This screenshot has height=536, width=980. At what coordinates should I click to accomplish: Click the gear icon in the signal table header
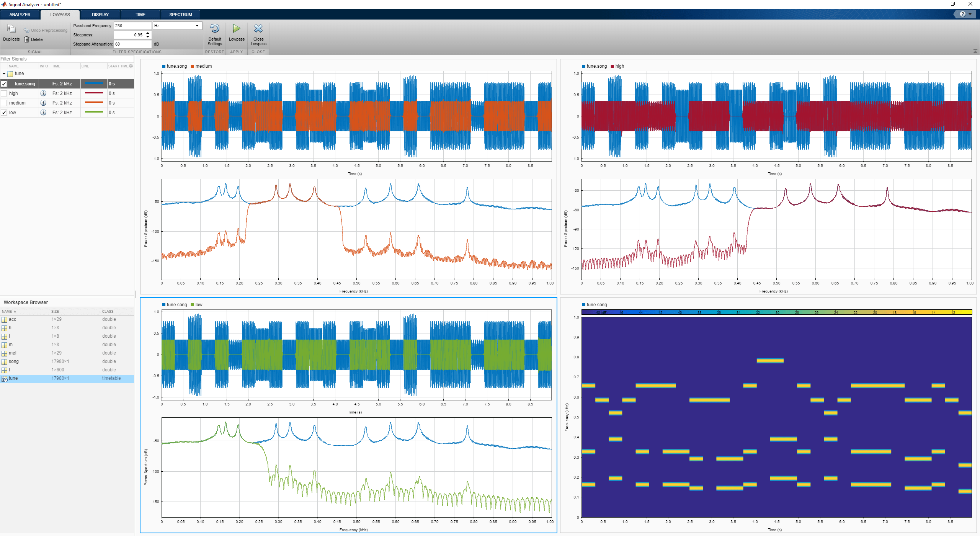[x=131, y=66]
